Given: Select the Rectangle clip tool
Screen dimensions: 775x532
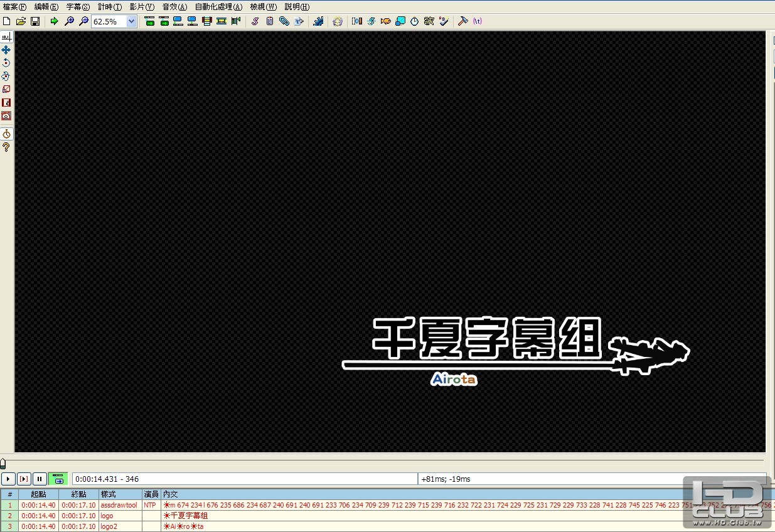Looking at the screenshot, I should (x=6, y=102).
